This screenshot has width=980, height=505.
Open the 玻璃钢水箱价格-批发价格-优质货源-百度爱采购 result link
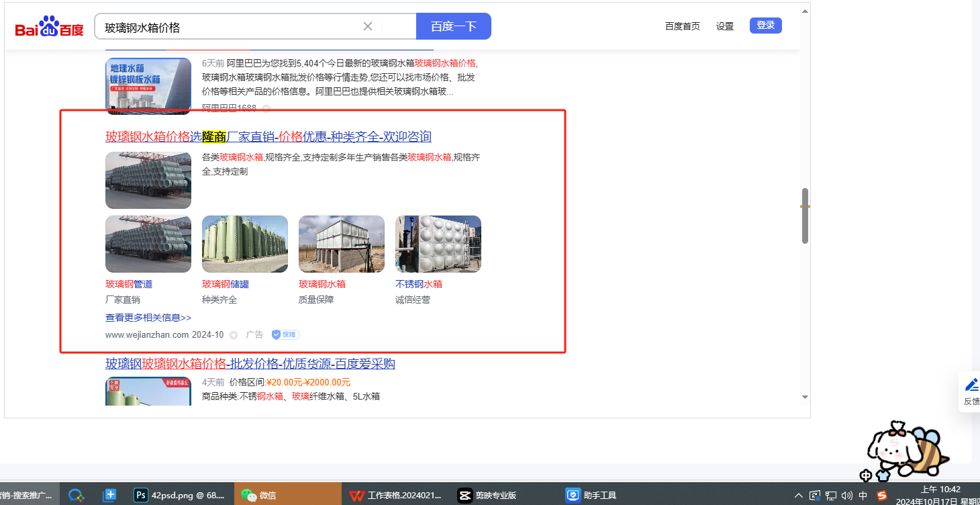click(x=250, y=364)
